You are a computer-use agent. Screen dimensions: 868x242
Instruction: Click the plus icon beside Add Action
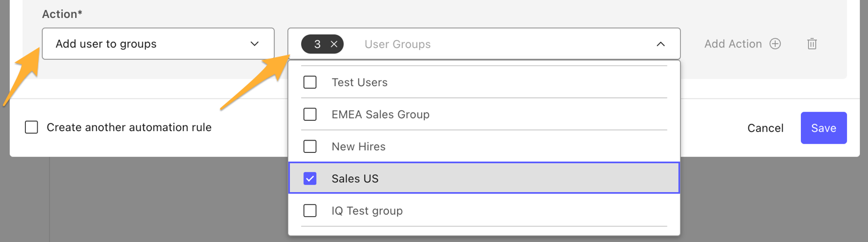point(775,44)
